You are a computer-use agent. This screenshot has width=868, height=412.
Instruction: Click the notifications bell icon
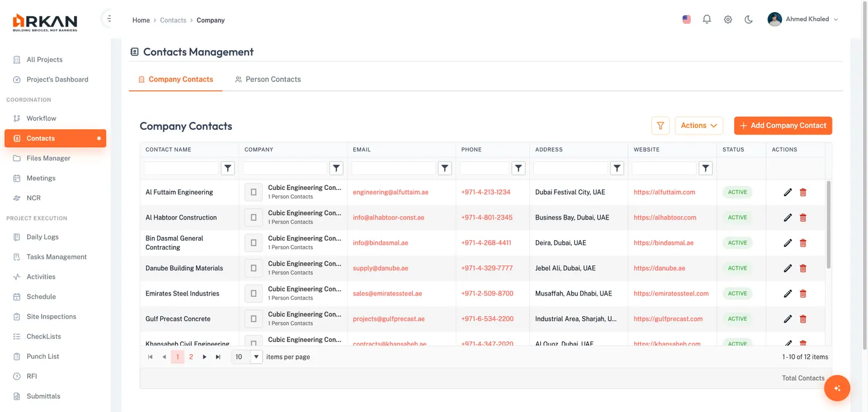(707, 19)
